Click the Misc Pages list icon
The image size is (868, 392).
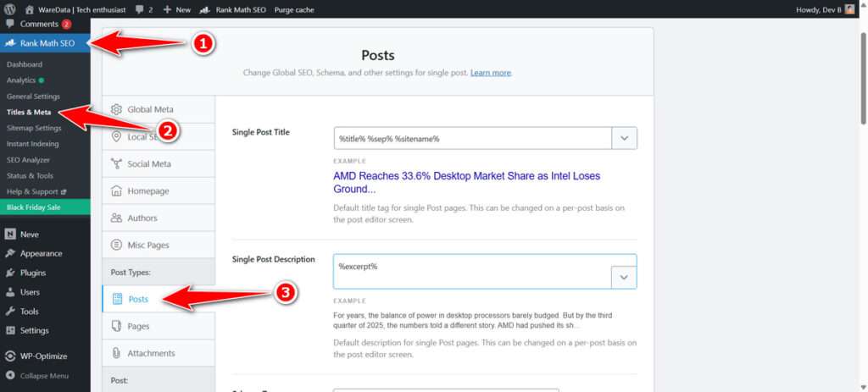pyautogui.click(x=116, y=245)
